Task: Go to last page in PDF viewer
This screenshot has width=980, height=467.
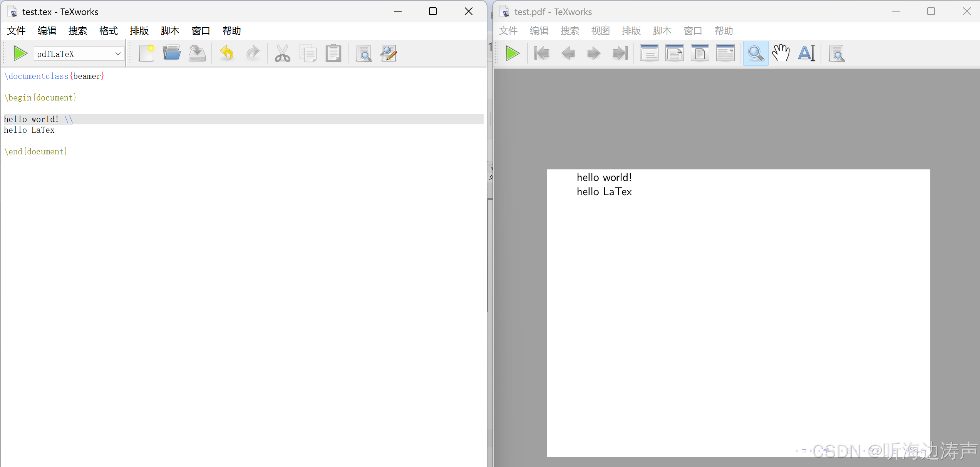Action: tap(620, 54)
